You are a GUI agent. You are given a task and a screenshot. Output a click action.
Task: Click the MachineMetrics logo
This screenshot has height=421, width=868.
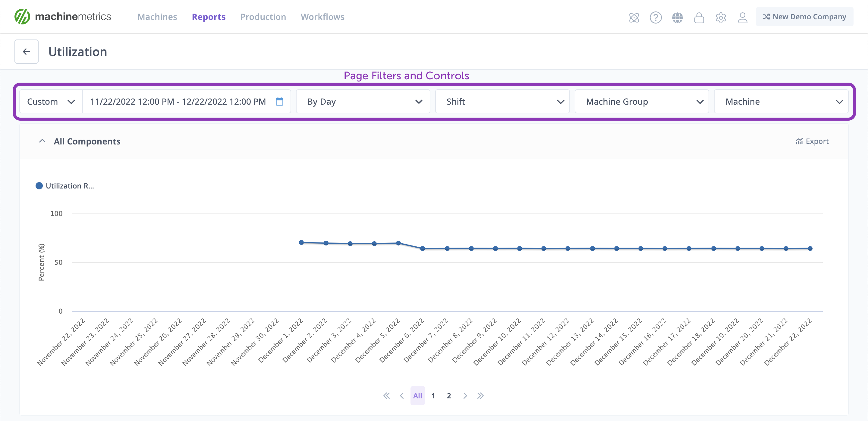63,17
